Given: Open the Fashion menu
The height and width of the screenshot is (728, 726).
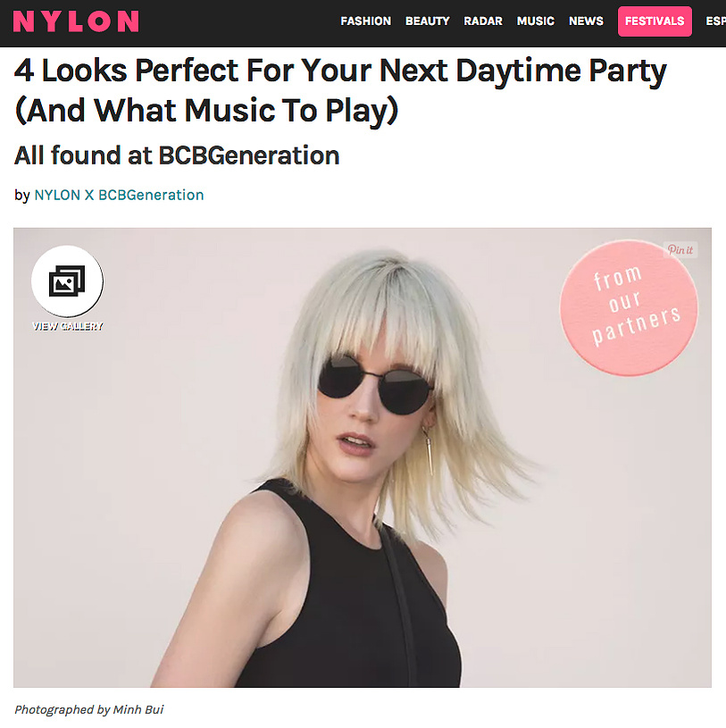Looking at the screenshot, I should coord(366,21).
